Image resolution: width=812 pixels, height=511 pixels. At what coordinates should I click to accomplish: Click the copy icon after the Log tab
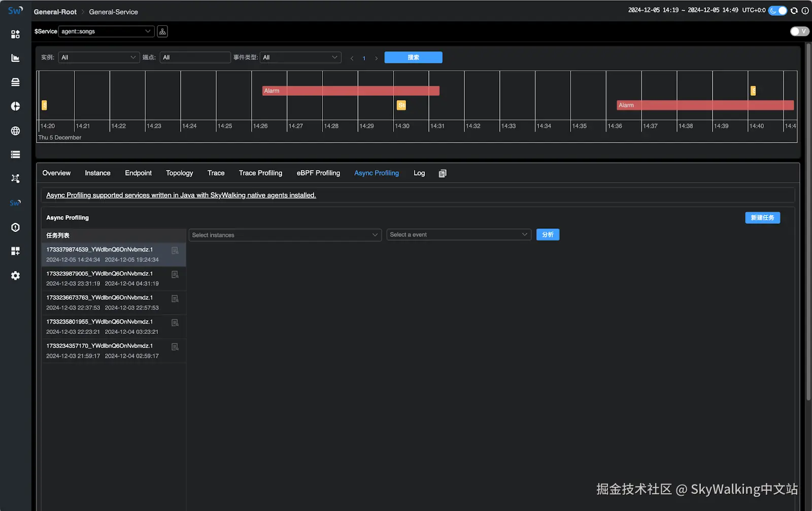443,174
